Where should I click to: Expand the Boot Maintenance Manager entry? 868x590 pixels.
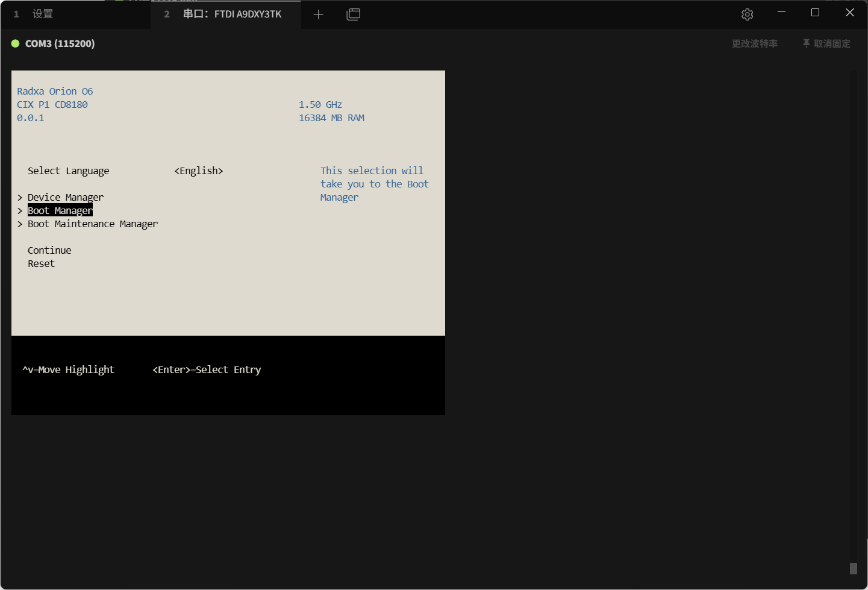(x=93, y=224)
